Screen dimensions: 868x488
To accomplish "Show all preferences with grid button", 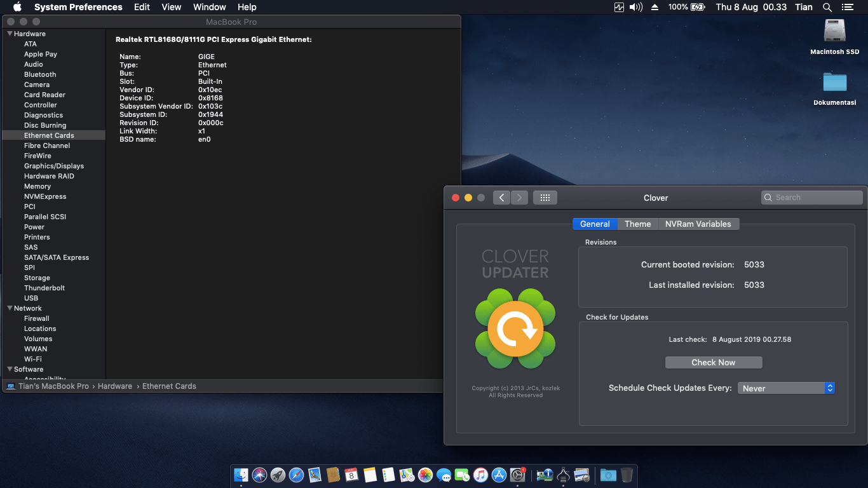I will point(545,198).
